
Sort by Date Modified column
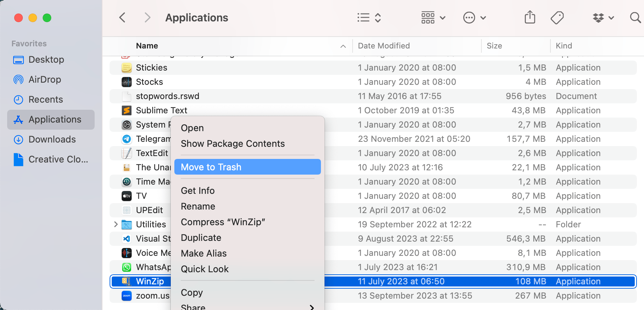click(384, 46)
